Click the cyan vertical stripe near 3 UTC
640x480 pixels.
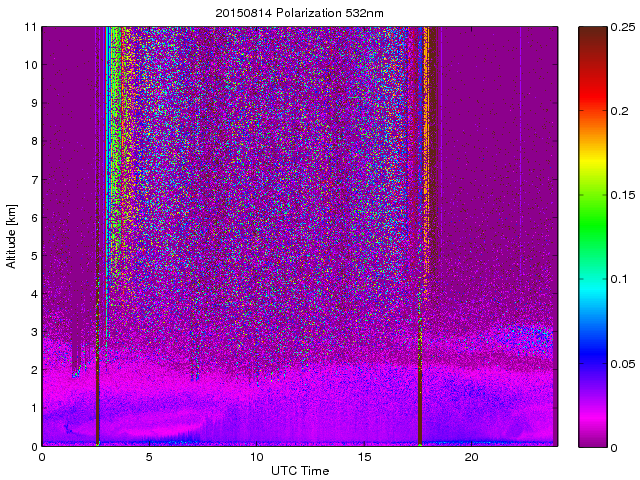point(107,150)
